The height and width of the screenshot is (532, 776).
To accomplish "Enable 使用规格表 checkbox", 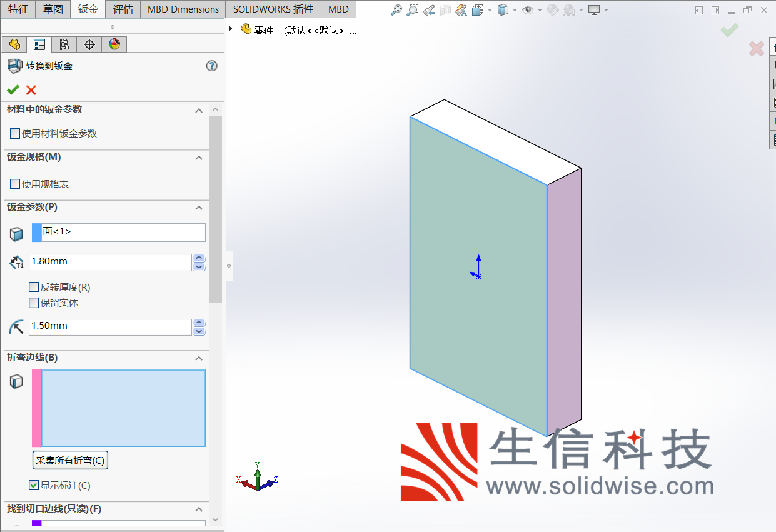I will (15, 184).
